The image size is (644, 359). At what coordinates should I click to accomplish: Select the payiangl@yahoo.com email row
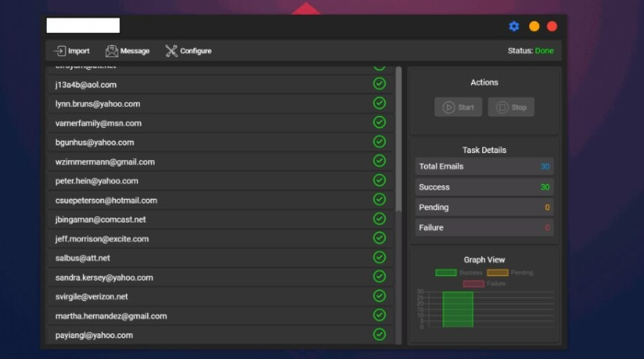click(x=221, y=335)
